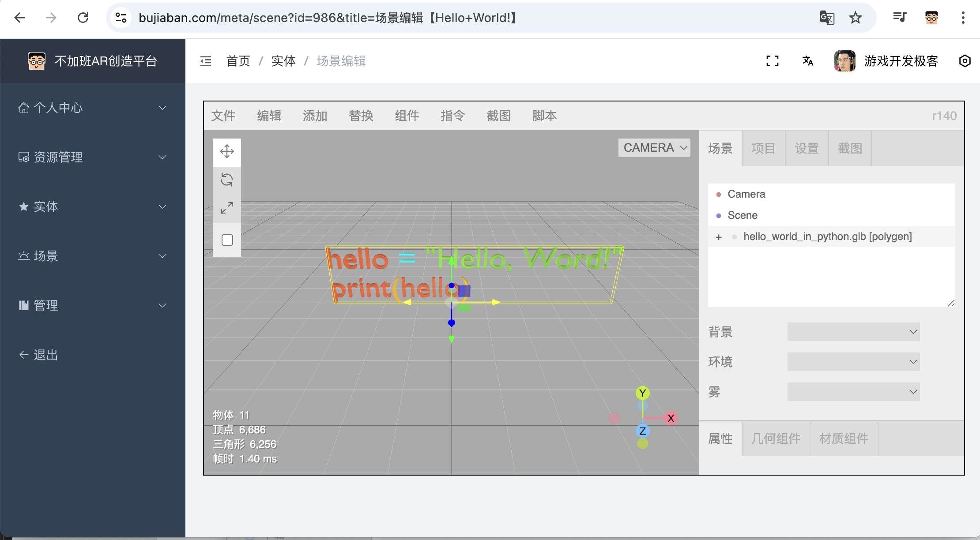Open the browser profile avatar
980x540 pixels.
(931, 18)
